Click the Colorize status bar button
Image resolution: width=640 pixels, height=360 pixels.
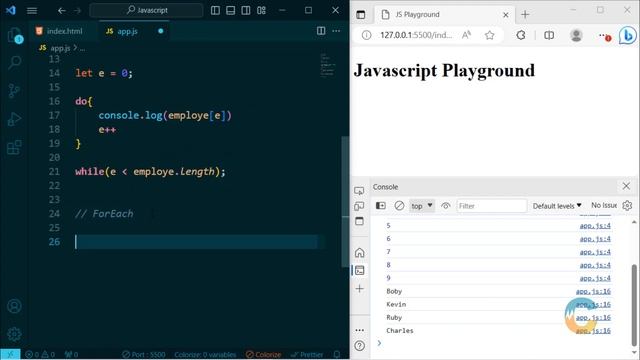(263, 354)
